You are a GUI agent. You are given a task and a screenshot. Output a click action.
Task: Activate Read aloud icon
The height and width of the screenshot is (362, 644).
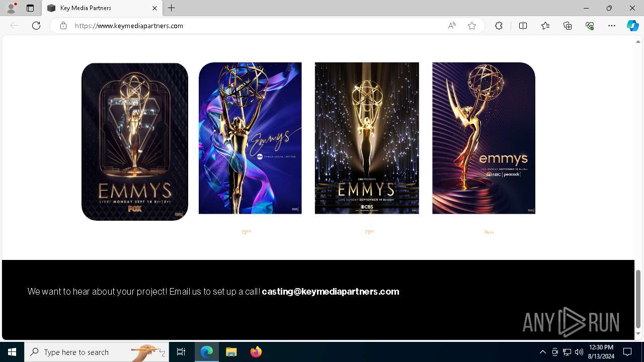click(x=452, y=26)
